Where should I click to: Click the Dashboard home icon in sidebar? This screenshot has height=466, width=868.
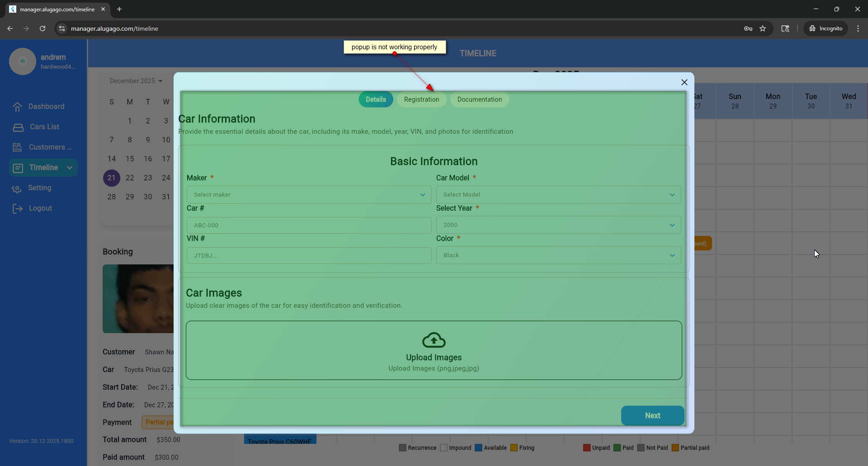pos(18,107)
